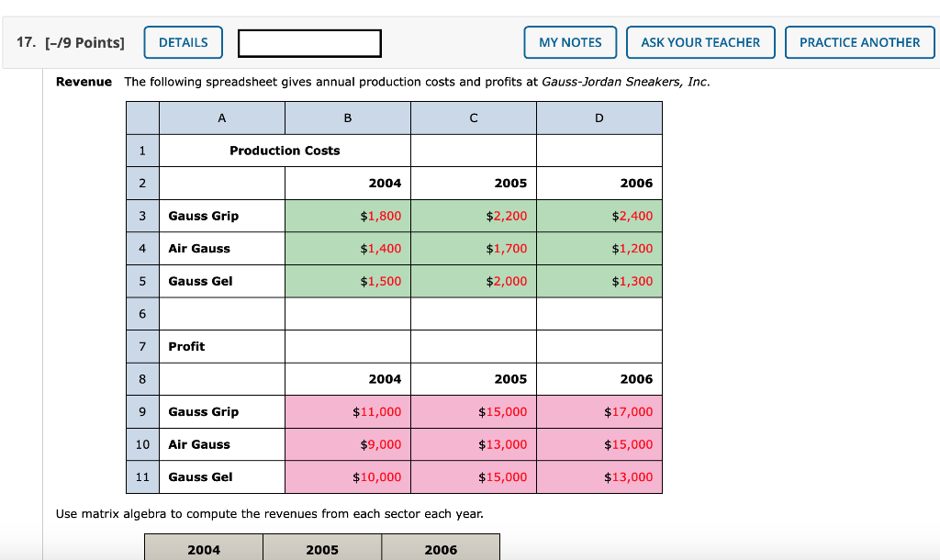Click the bold Revenue heading
940x560 pixels.
tap(84, 82)
